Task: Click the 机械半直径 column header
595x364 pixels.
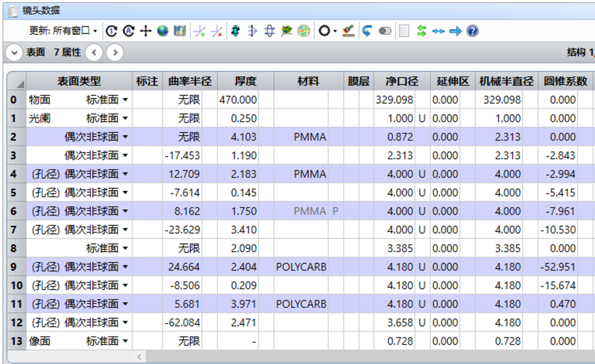Action: click(x=507, y=81)
